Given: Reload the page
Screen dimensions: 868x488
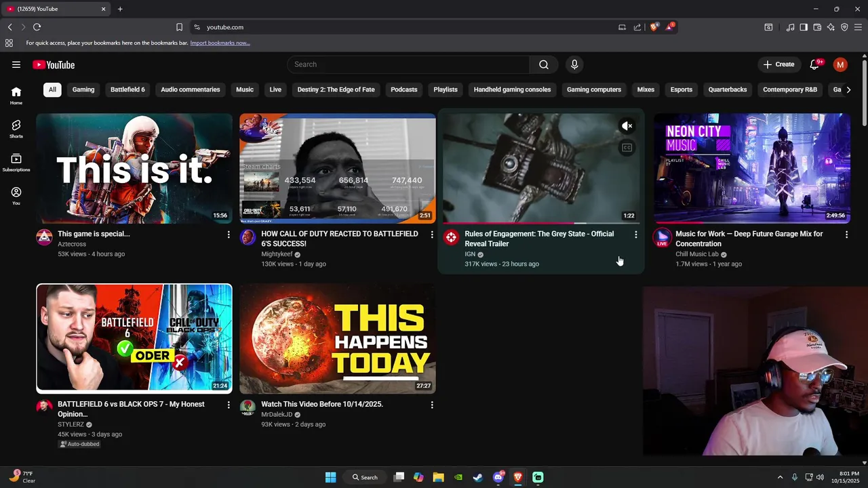Looking at the screenshot, I should coord(37,27).
